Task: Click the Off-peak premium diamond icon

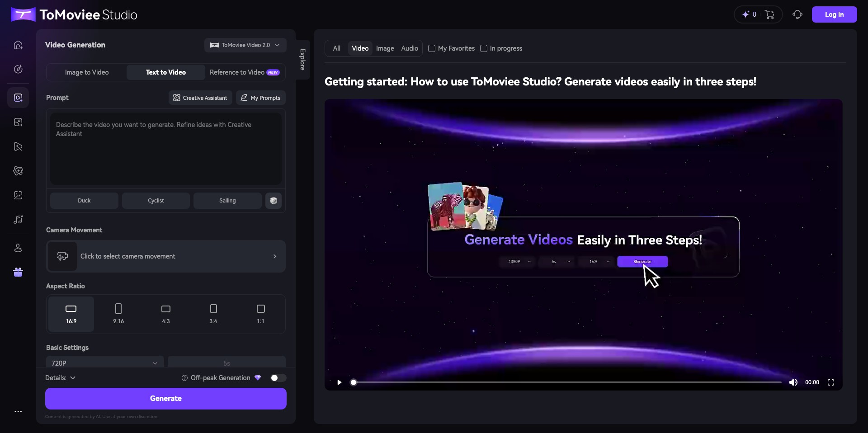Action: coord(258,378)
